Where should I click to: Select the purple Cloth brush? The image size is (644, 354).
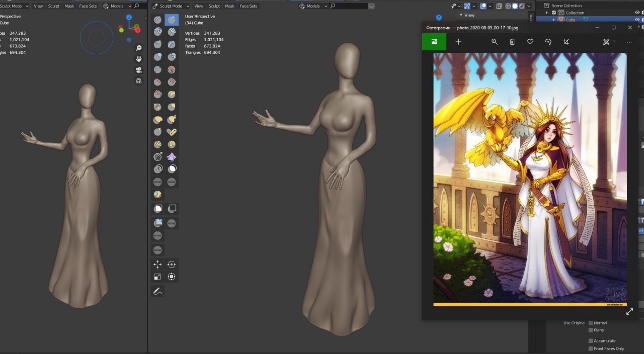click(172, 156)
